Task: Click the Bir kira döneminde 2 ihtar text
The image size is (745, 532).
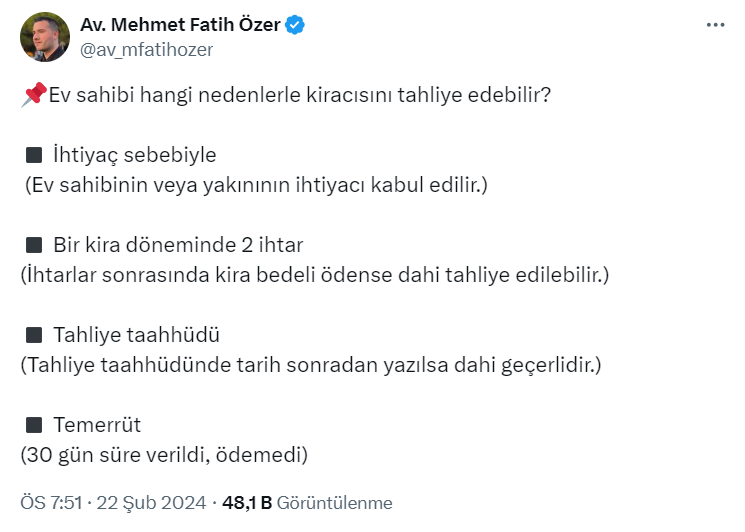Action: tap(177, 245)
